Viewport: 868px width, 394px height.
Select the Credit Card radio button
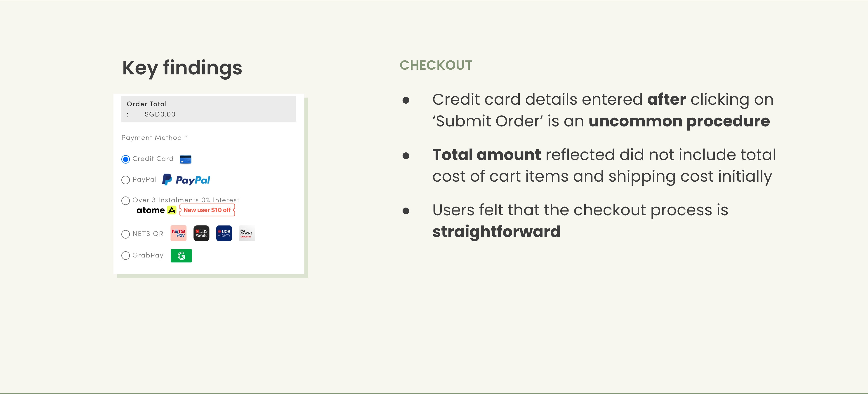(125, 159)
